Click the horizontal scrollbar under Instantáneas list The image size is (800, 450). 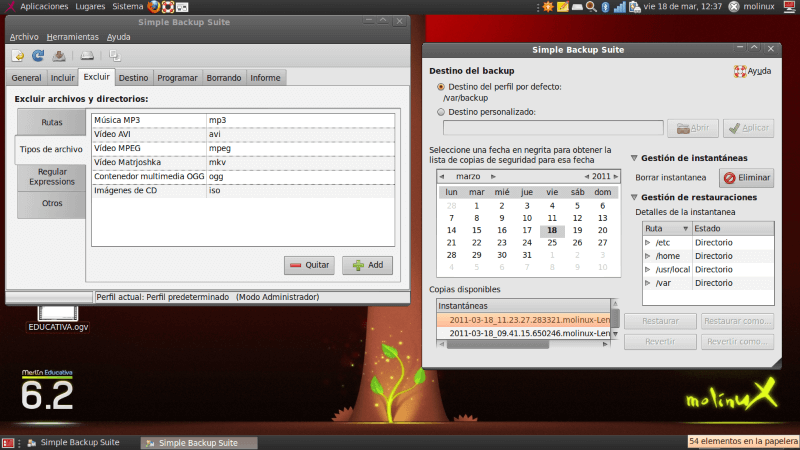(524, 344)
